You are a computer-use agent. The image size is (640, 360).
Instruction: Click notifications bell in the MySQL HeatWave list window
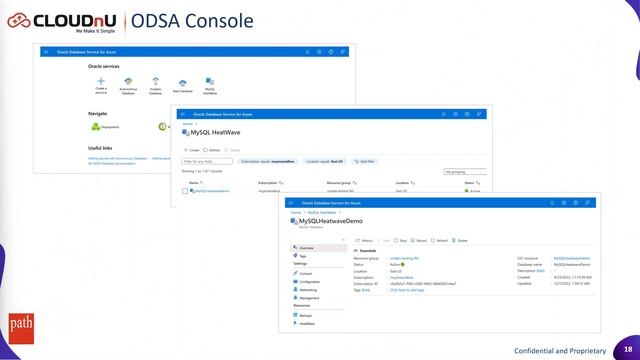(x=444, y=114)
